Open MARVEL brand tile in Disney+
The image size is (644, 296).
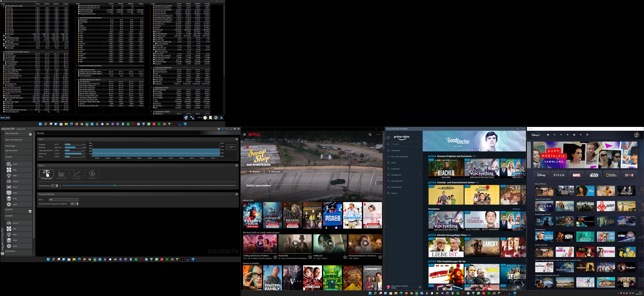[576, 175]
